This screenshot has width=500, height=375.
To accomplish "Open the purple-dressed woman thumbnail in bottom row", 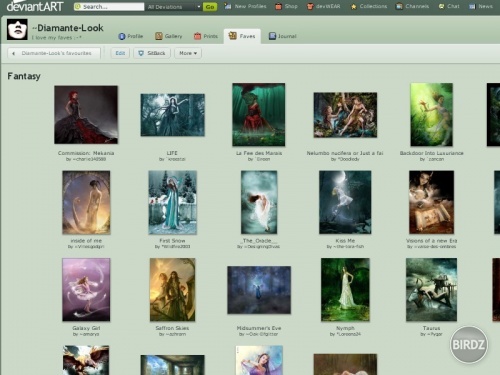I will [x=259, y=360].
